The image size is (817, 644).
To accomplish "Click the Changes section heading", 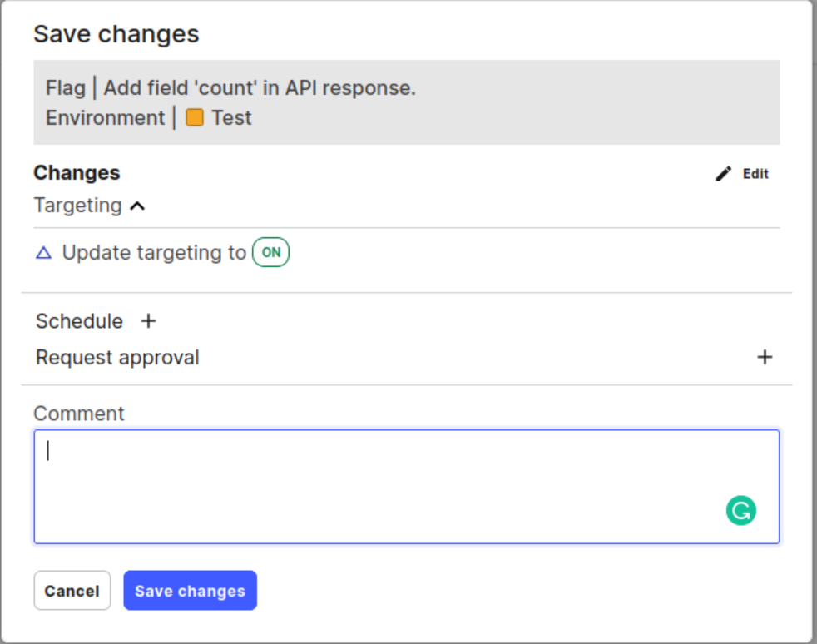I will point(77,173).
